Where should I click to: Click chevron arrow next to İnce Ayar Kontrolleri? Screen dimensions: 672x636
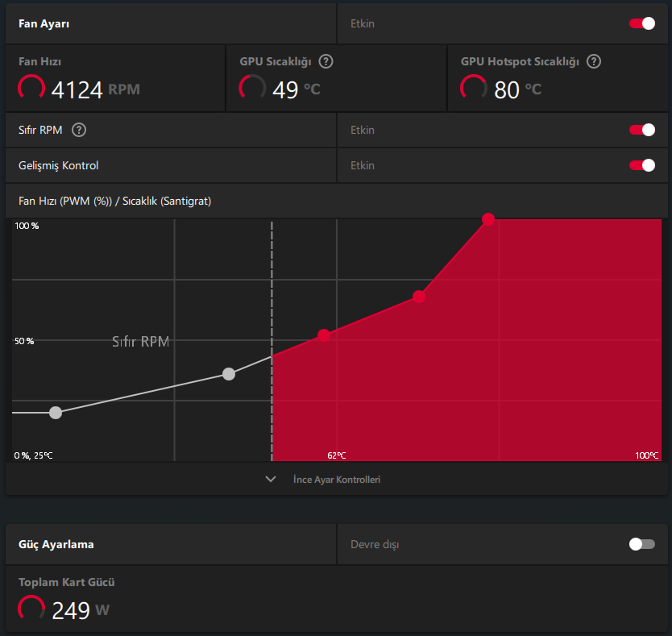pyautogui.click(x=271, y=479)
